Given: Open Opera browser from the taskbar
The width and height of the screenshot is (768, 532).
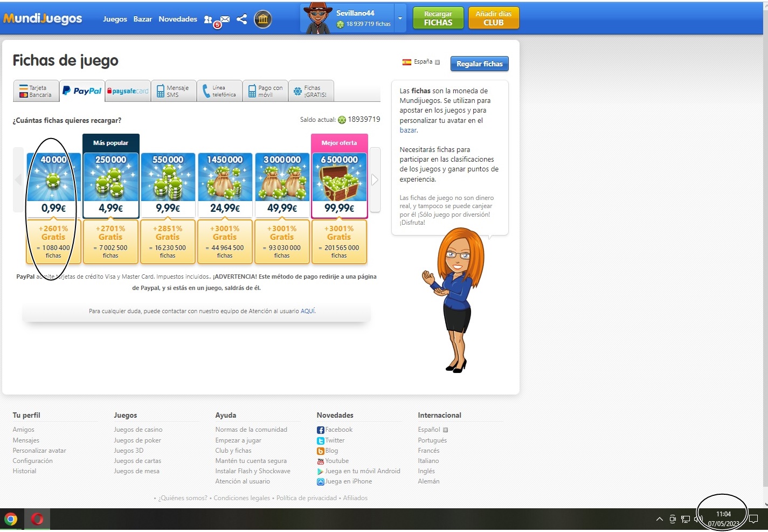Looking at the screenshot, I should 37,520.
